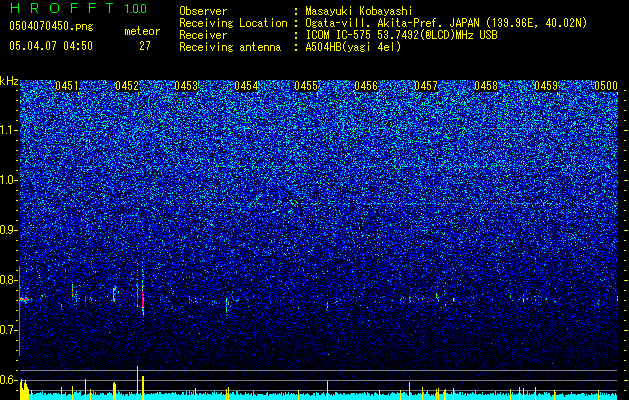Click the version number 1.0.0

pos(135,8)
